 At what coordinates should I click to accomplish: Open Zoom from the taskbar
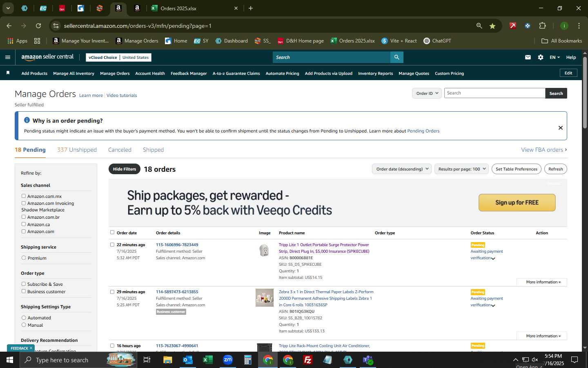227,360
